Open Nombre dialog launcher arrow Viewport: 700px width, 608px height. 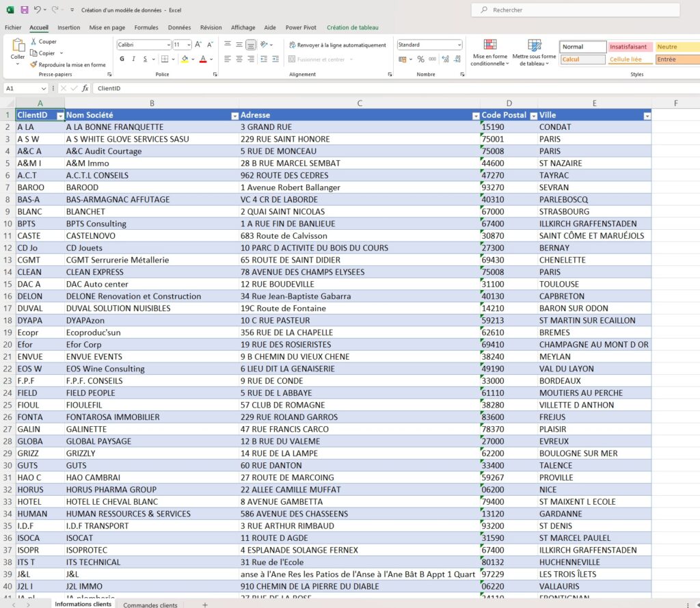tap(462, 75)
